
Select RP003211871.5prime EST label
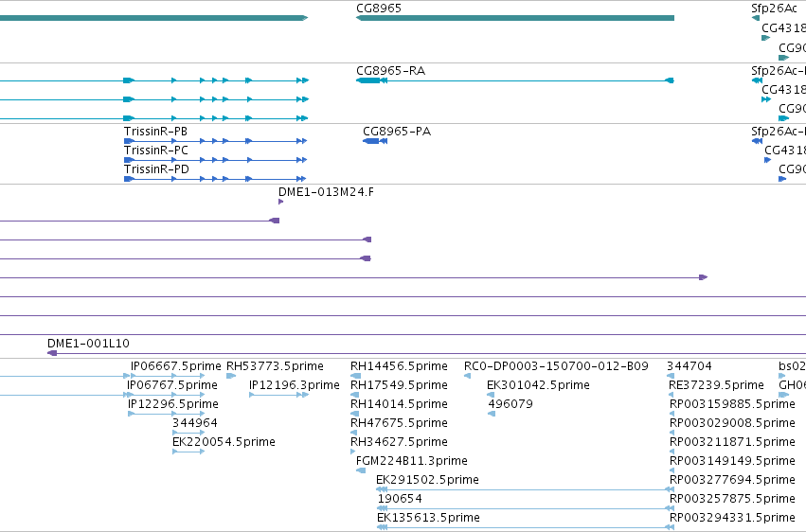732,443
